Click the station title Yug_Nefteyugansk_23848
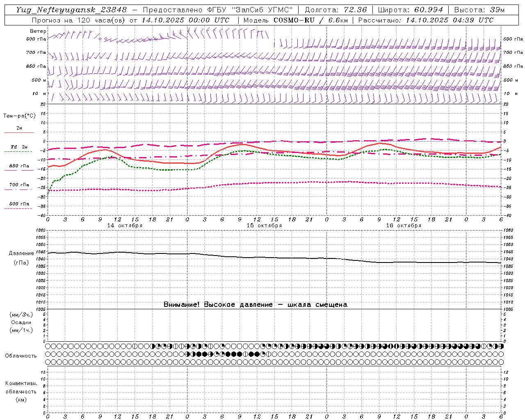Viewport: 525px width, 420px height. [x=71, y=10]
